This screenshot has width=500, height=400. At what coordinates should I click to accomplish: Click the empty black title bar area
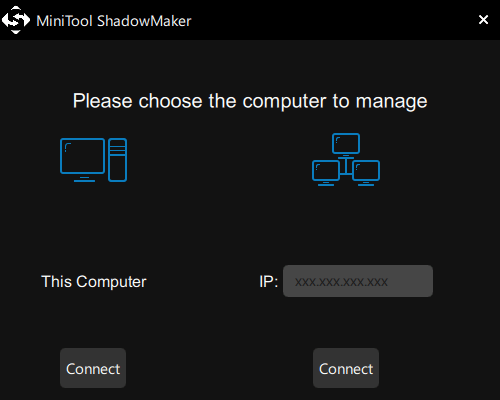pos(333,20)
